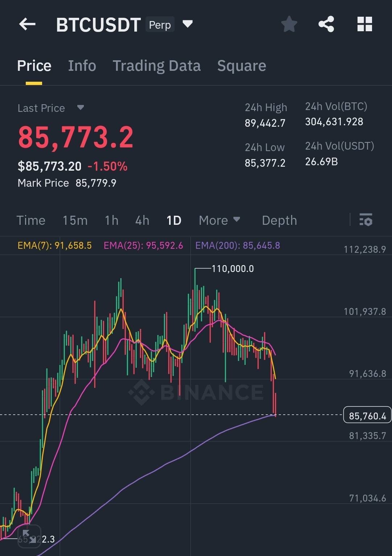
Task: Expand the More timeframes dropdown
Action: click(219, 220)
